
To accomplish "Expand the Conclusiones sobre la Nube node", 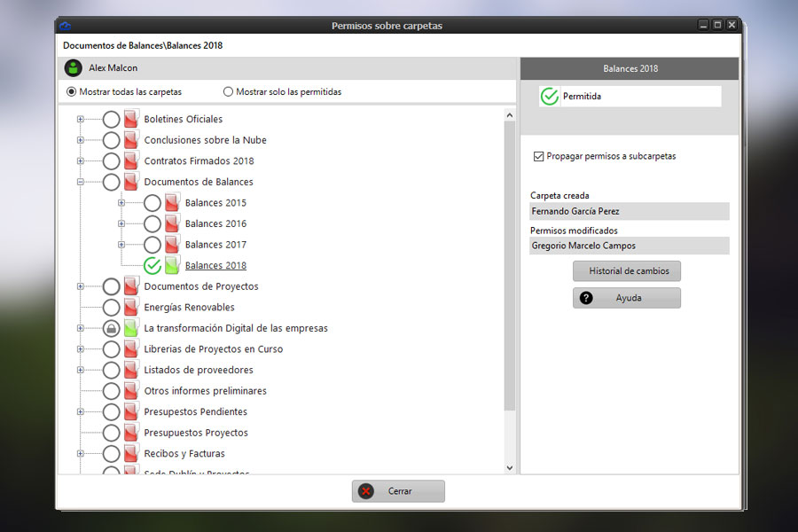I will pyautogui.click(x=81, y=140).
